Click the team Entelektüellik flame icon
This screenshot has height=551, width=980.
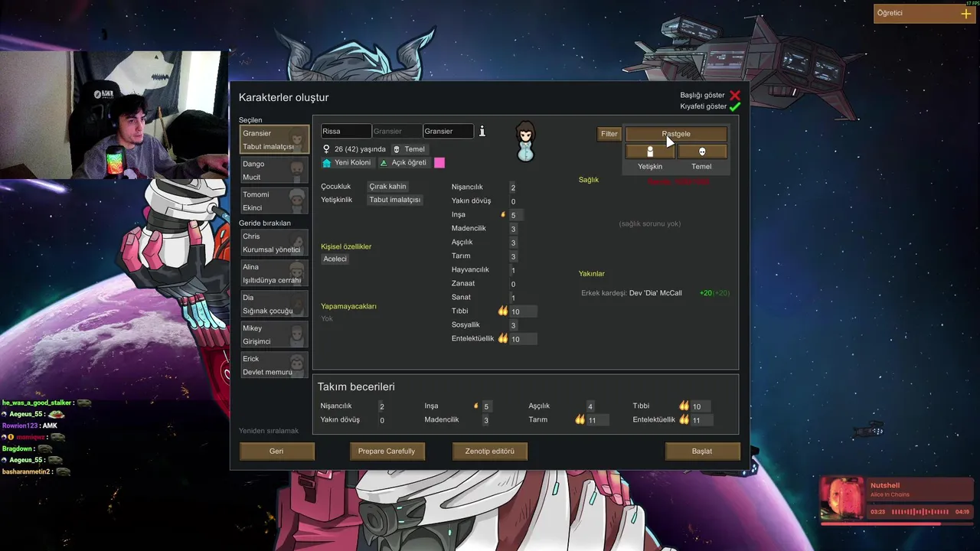[x=684, y=419]
